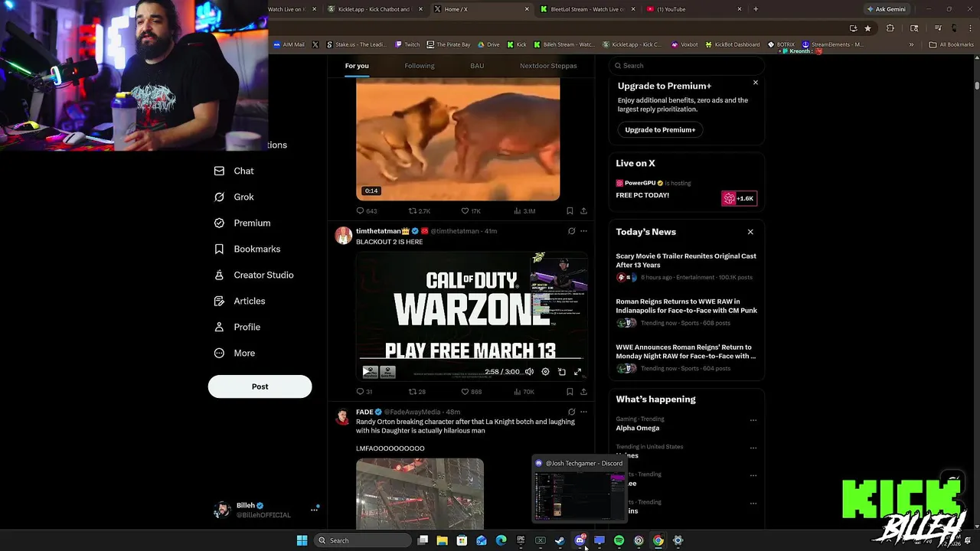Click the Windows Start button
Viewport: 980px width, 551px height.
pyautogui.click(x=302, y=540)
